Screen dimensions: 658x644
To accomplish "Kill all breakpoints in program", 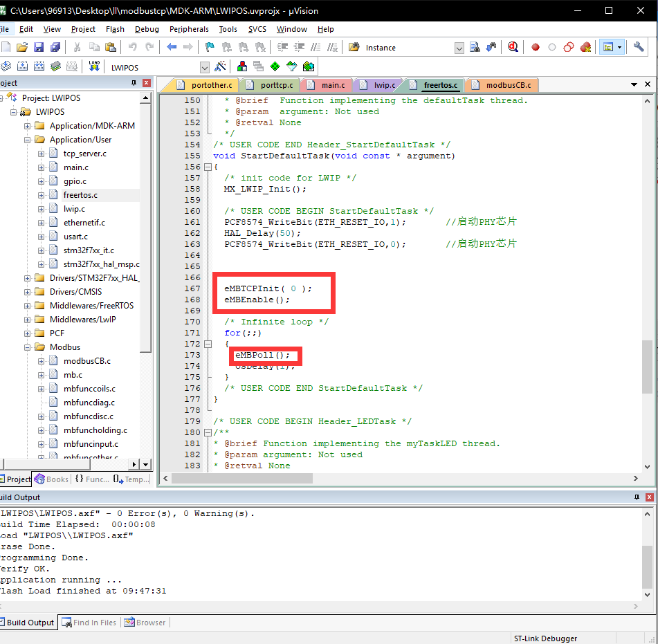I will 585,47.
